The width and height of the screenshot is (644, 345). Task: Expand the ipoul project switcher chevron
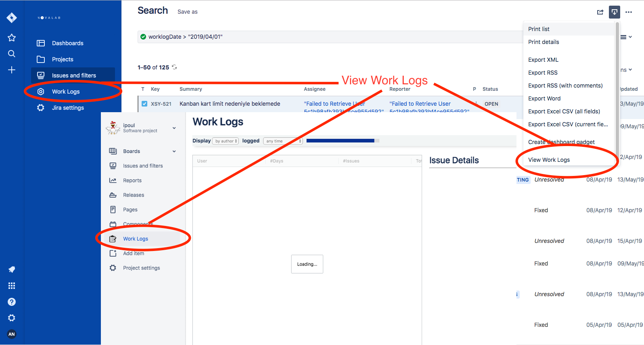click(x=174, y=128)
